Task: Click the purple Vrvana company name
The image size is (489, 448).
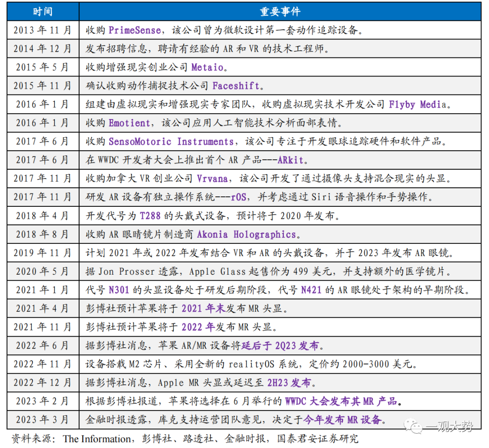Action: pos(212,178)
